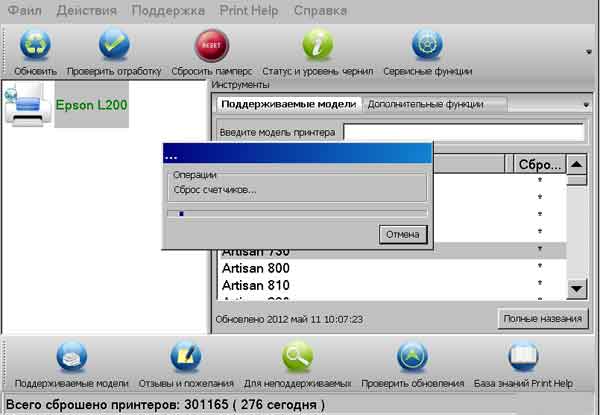This screenshot has width=600, height=415.
Task: Click the Полные названия button
Action: pos(543,319)
